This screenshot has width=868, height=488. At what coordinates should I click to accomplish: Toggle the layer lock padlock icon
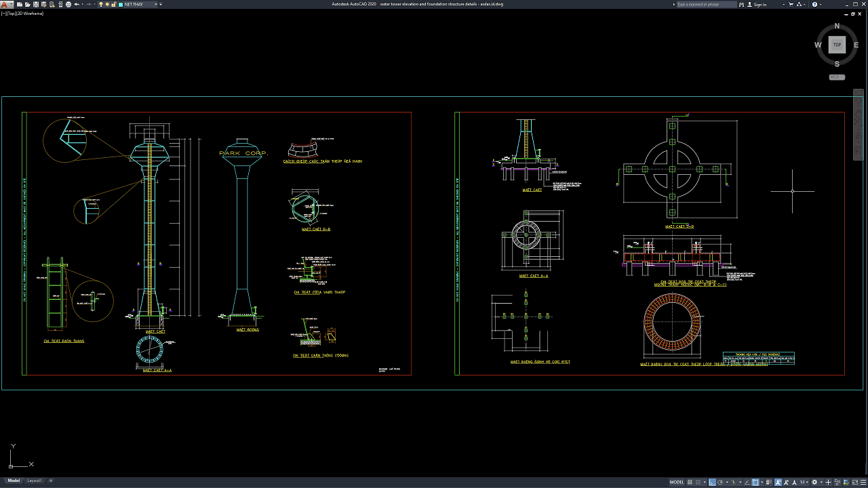tap(113, 4)
